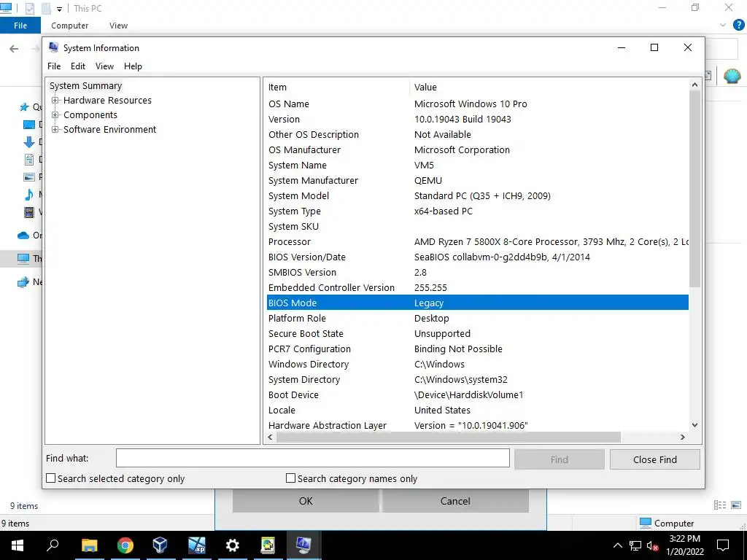
Task: Select Hardware Resources tree item
Action: click(x=107, y=101)
